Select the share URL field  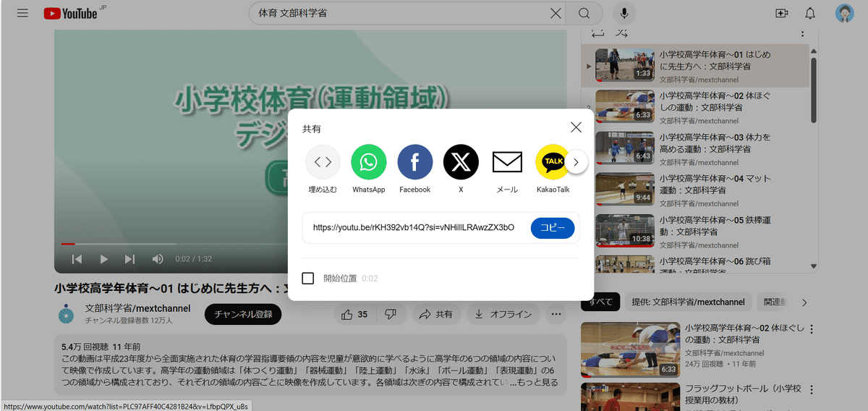tap(414, 227)
